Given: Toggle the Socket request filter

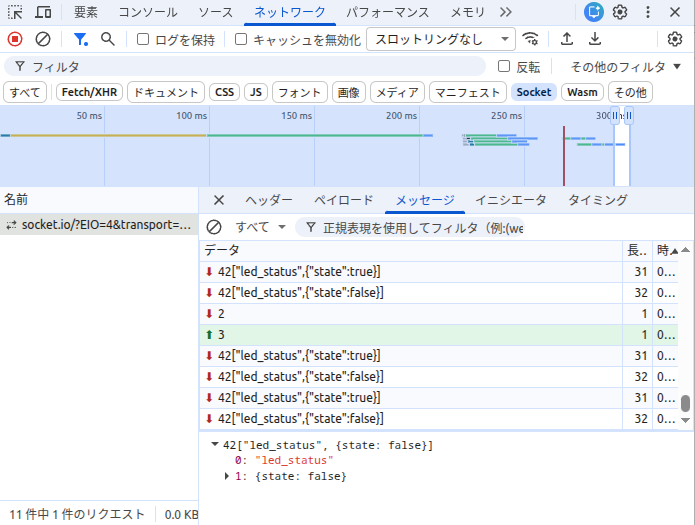Looking at the screenshot, I should coord(534,92).
